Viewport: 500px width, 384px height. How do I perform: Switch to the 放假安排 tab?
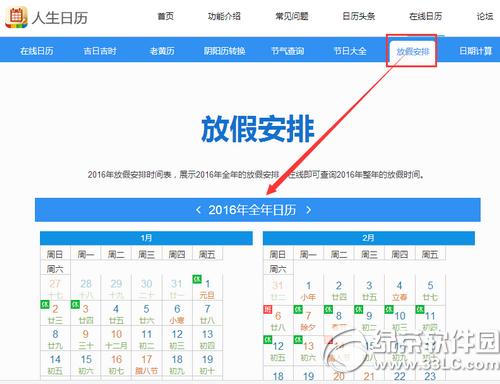(x=413, y=51)
